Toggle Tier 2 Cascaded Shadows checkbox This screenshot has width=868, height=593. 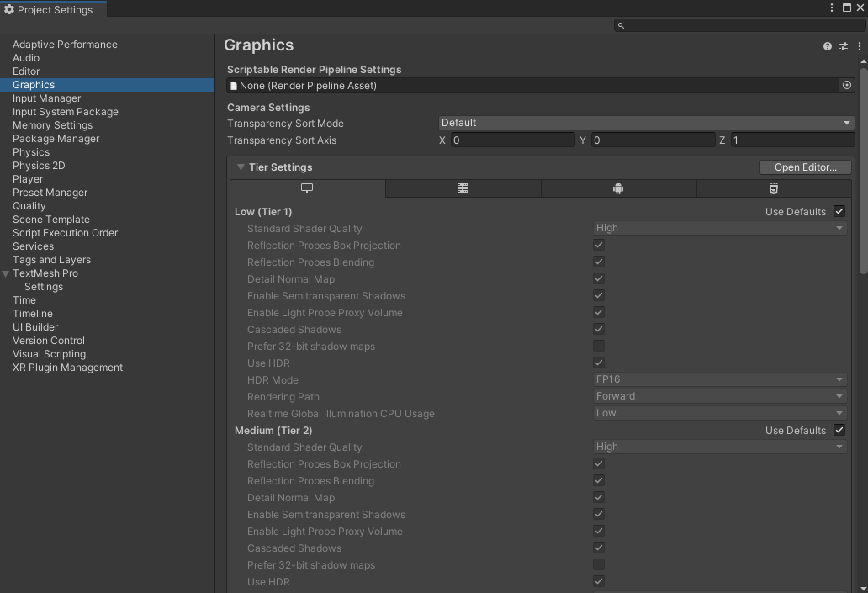(x=598, y=548)
